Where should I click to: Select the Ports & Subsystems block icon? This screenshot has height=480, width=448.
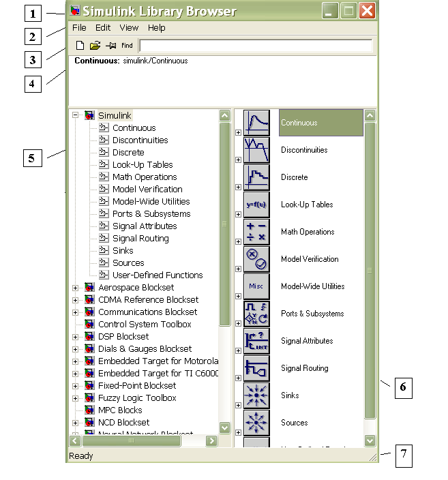point(256,314)
